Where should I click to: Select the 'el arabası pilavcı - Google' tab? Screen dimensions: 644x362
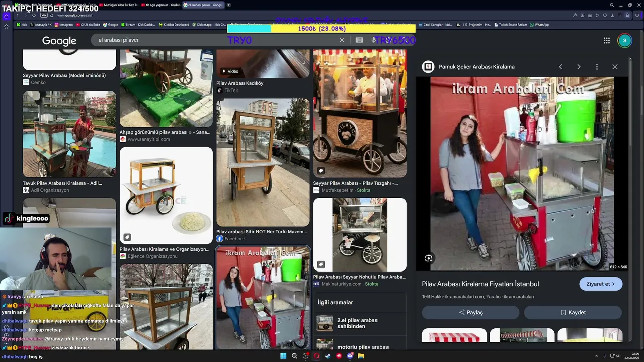tap(204, 5)
